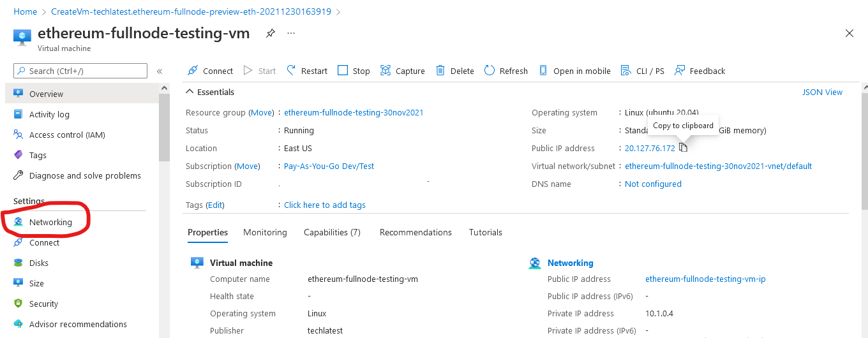
Task: Click the Search (Ctrl+/) input field
Action: point(80,71)
